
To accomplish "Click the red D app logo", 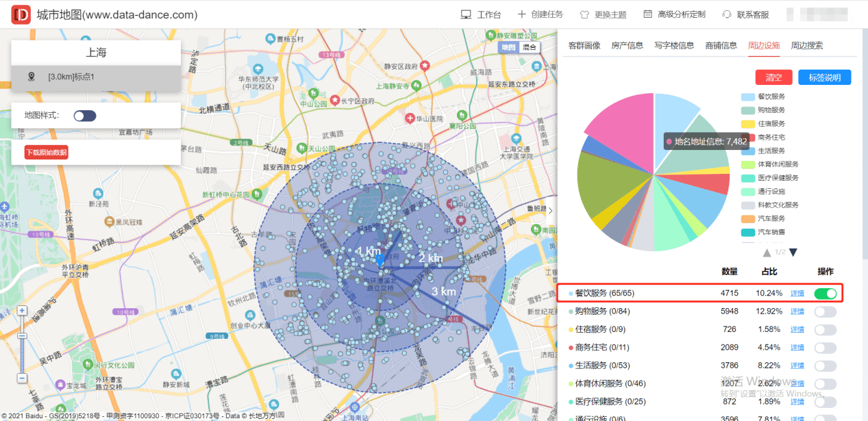I will [21, 14].
